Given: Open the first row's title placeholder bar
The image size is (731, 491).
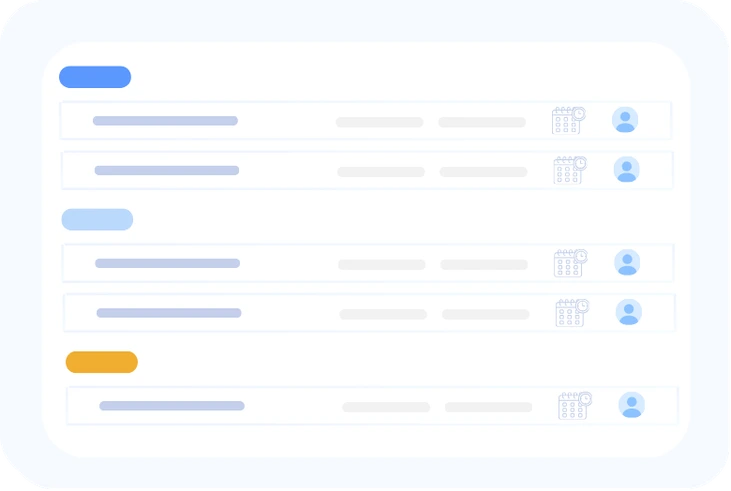Looking at the screenshot, I should (165, 121).
